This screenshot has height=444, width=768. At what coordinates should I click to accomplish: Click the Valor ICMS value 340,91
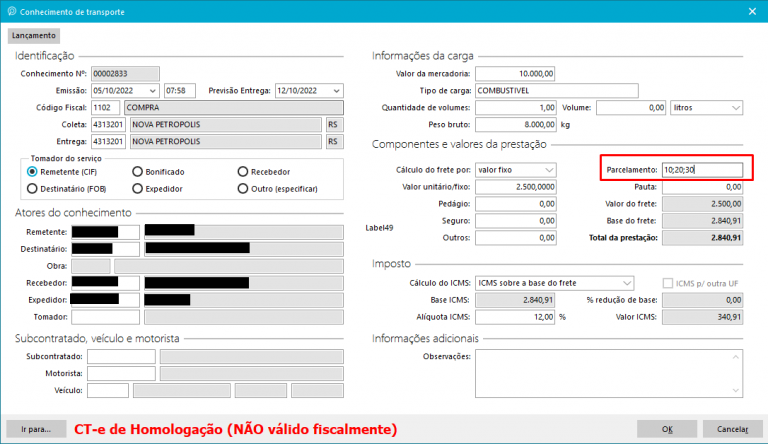click(702, 317)
